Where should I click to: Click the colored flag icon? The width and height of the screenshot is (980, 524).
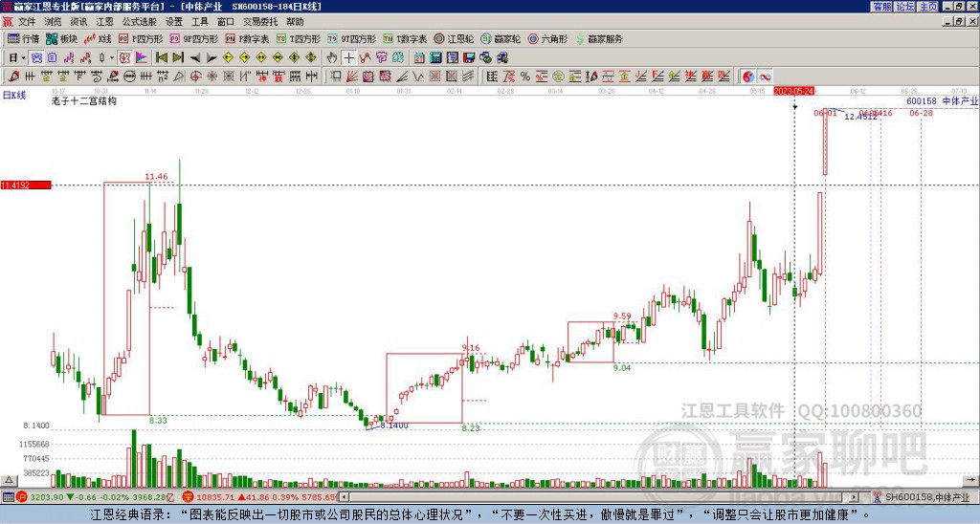pos(142,57)
